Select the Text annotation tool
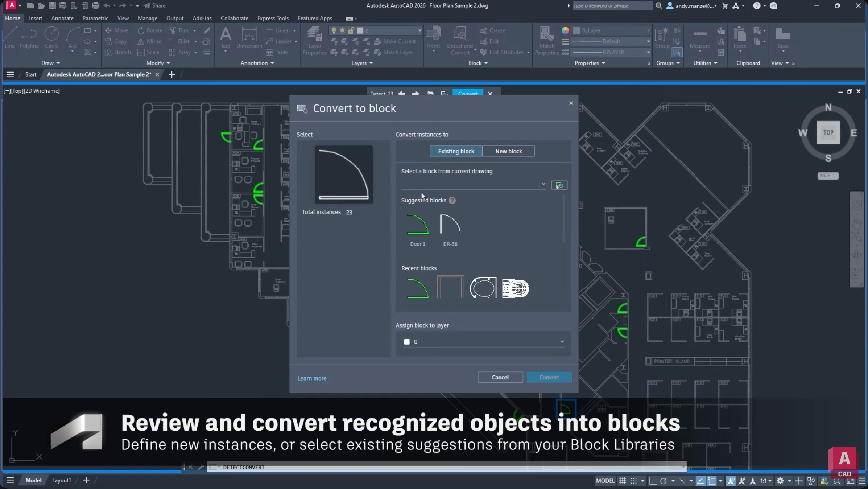 tap(226, 38)
